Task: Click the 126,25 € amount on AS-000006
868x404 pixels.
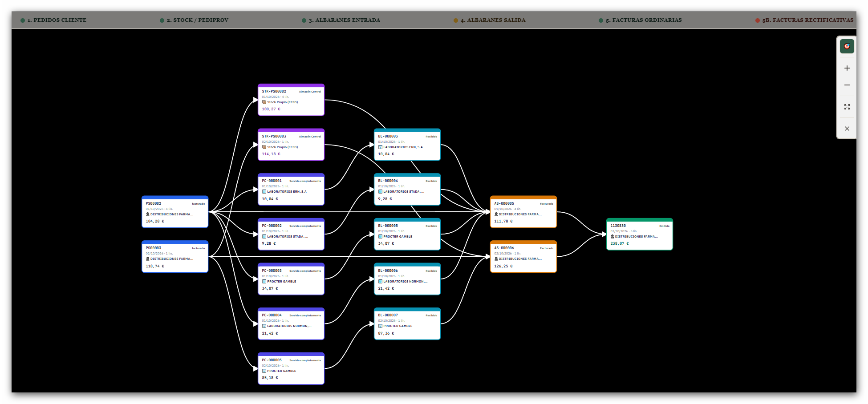Action: (x=503, y=266)
